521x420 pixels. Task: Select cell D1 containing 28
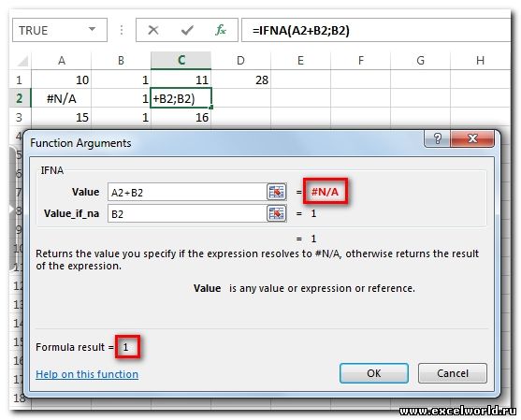[241, 80]
